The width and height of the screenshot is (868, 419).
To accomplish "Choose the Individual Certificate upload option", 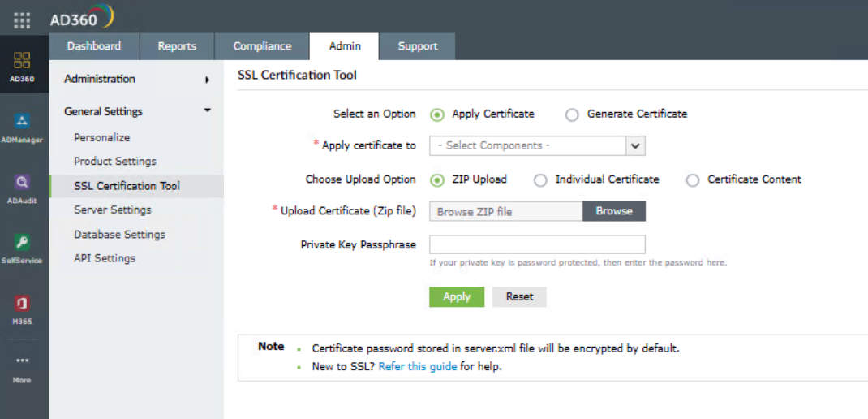I will pos(540,180).
